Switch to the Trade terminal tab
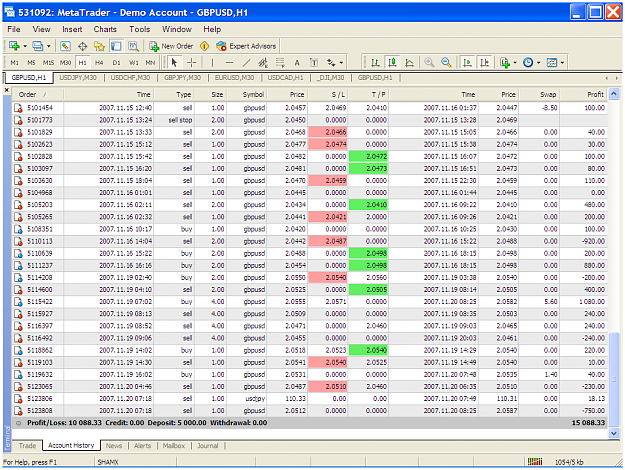The width and height of the screenshot is (625, 470). tap(27, 446)
